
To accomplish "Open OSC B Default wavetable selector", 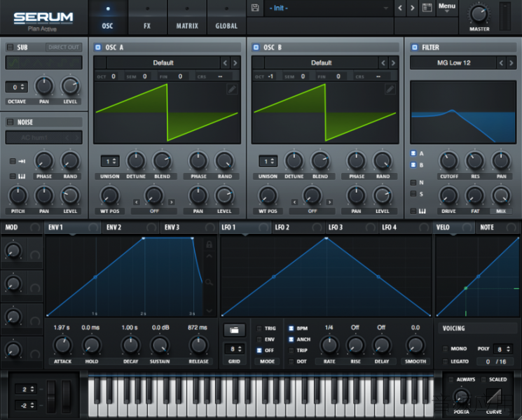I will click(321, 63).
